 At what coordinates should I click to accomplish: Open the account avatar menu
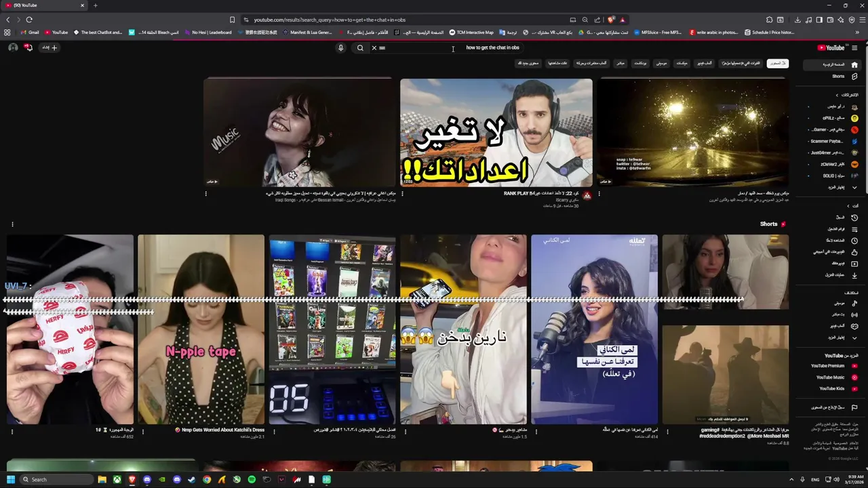point(13,47)
